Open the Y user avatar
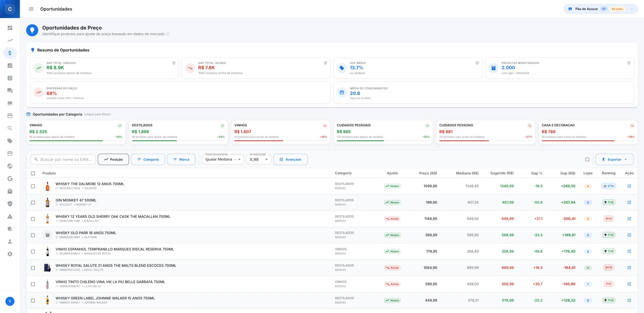 pos(10,301)
